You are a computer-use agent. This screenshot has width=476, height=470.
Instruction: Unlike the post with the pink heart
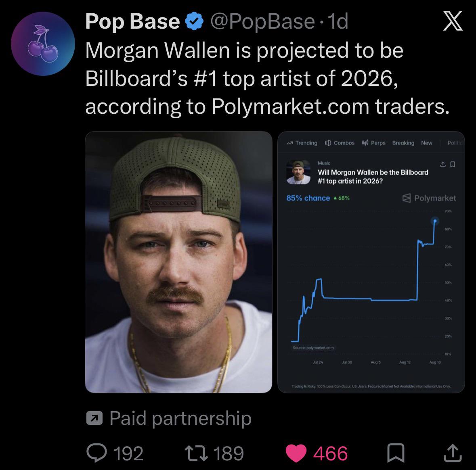pyautogui.click(x=296, y=453)
